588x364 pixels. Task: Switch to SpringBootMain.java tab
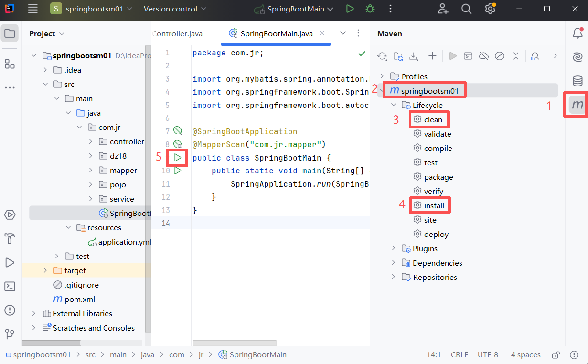277,33
